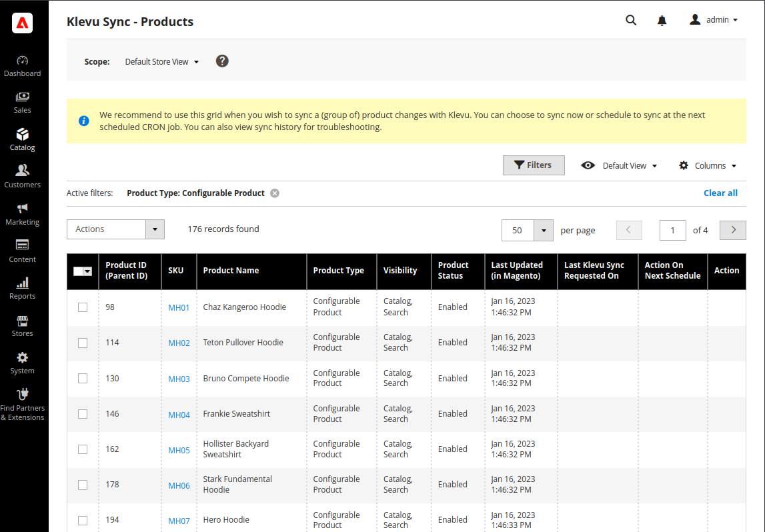Image resolution: width=765 pixels, height=532 pixels.
Task: Open the Stores menu
Action: coord(23,326)
